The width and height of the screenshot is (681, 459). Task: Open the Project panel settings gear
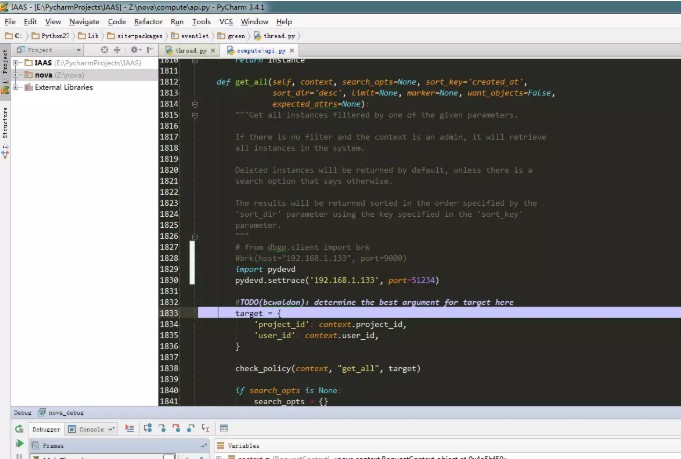134,50
